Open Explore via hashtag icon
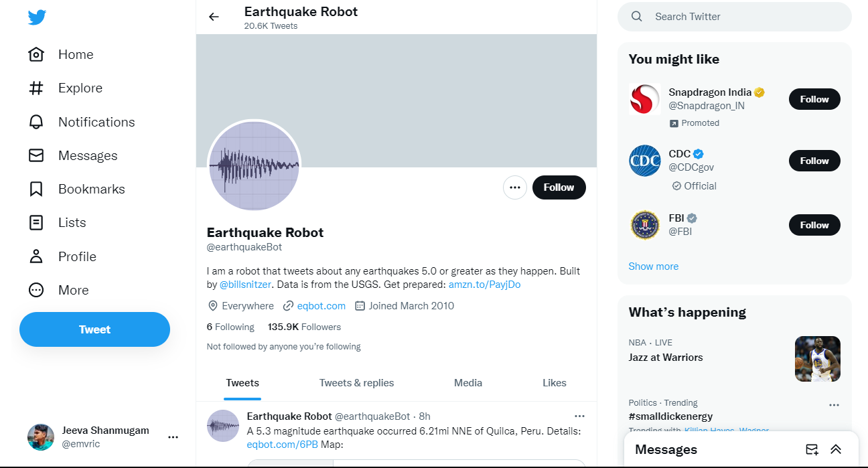This screenshot has height=468, width=868. coord(36,88)
